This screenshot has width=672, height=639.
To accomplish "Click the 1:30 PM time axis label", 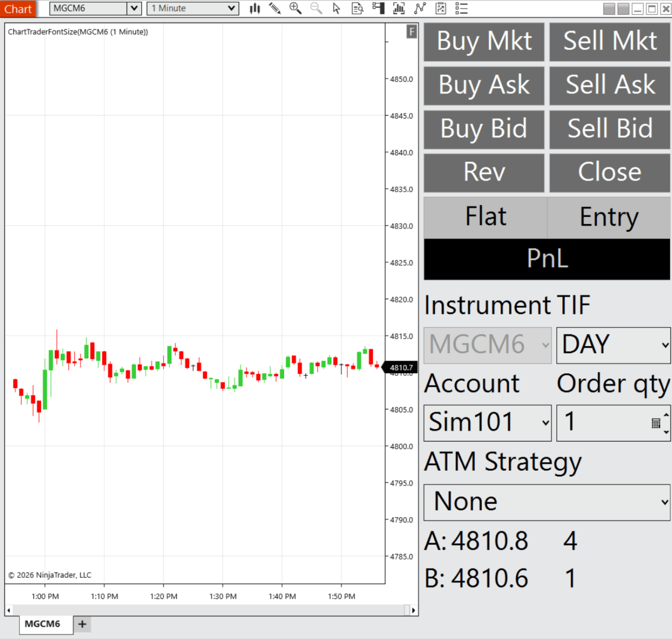I will 223,596.
